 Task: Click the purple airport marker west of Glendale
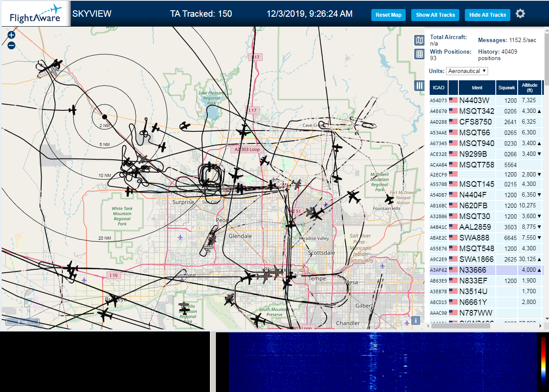click(x=180, y=237)
